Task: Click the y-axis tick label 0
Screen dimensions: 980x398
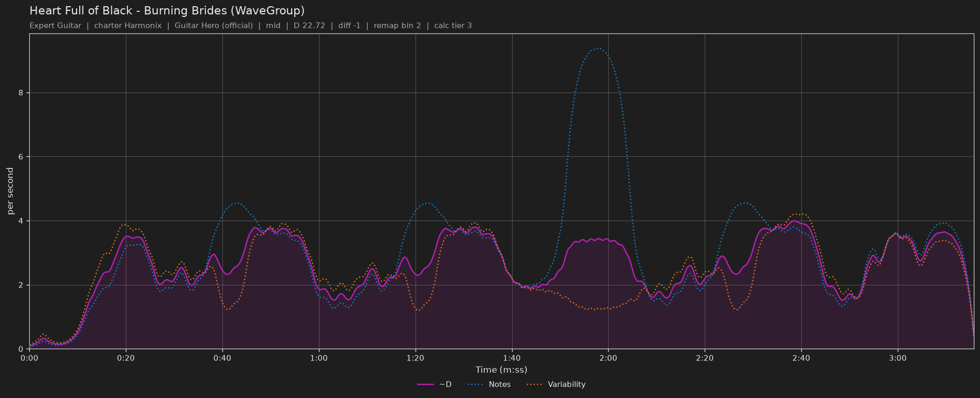Action: click(x=22, y=349)
